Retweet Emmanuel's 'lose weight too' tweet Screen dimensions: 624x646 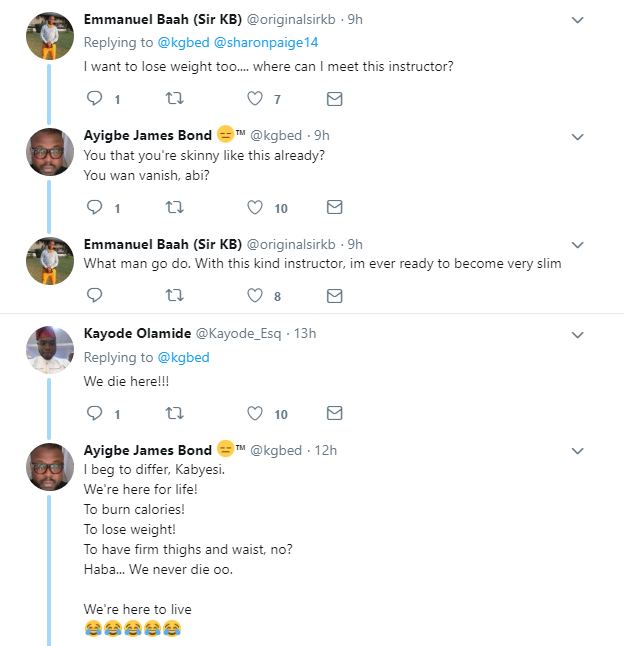point(174,99)
